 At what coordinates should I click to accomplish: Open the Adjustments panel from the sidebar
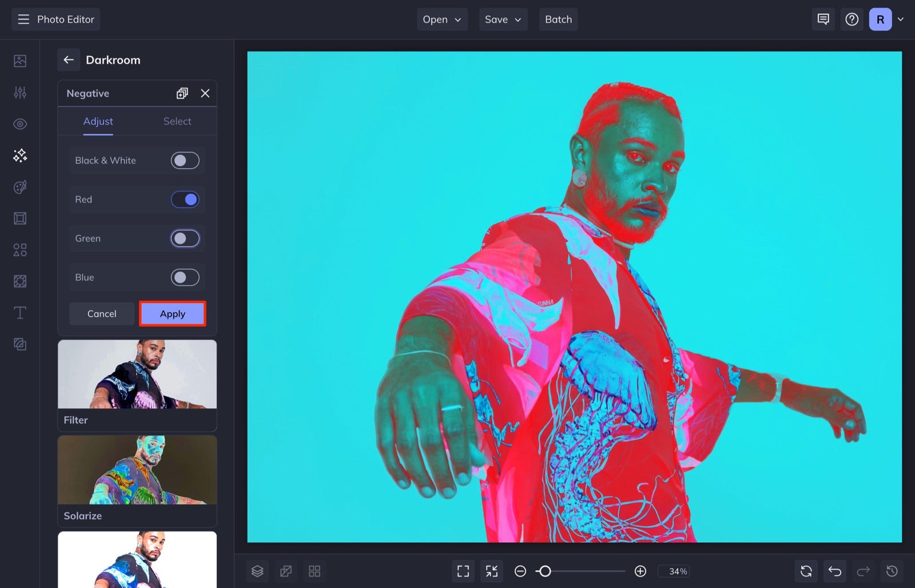[x=19, y=92]
